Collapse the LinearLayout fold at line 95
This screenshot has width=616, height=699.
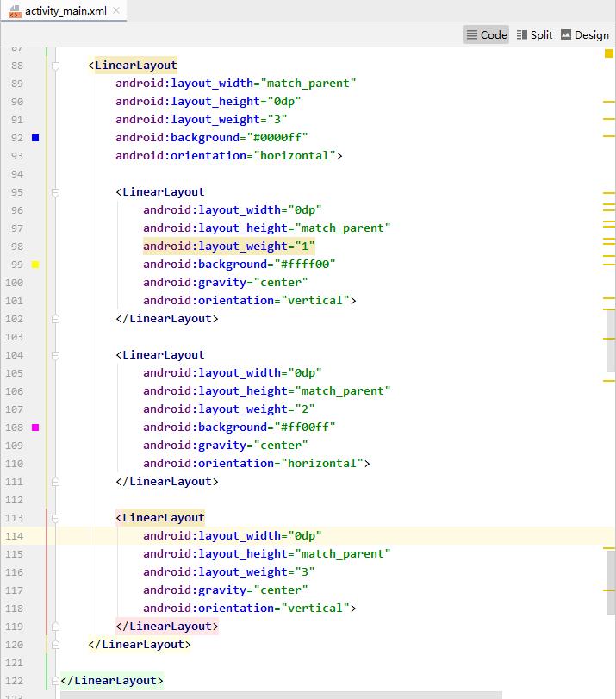tap(55, 192)
